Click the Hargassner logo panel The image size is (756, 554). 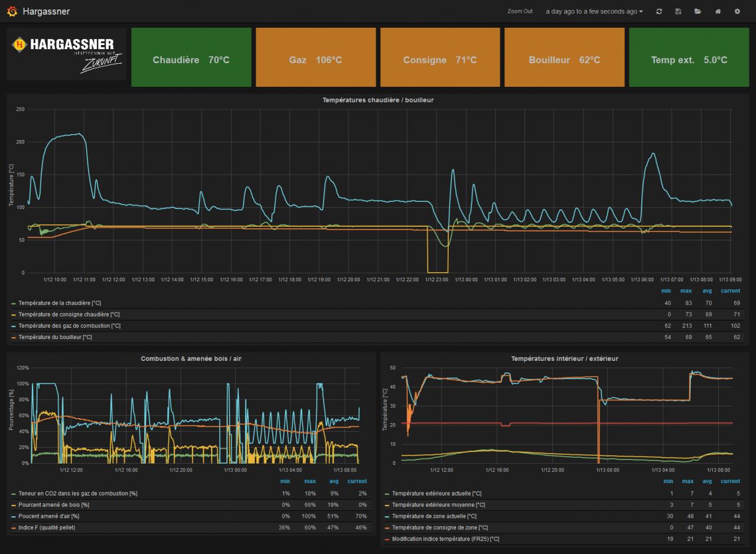(67, 54)
